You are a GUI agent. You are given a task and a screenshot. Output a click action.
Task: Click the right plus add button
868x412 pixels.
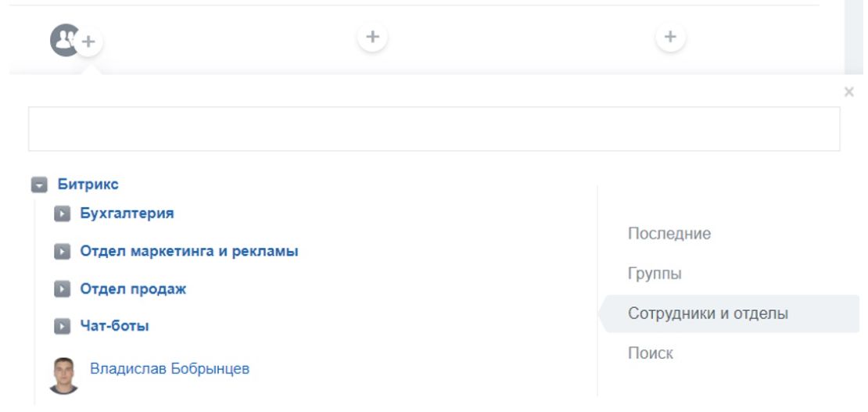[670, 37]
